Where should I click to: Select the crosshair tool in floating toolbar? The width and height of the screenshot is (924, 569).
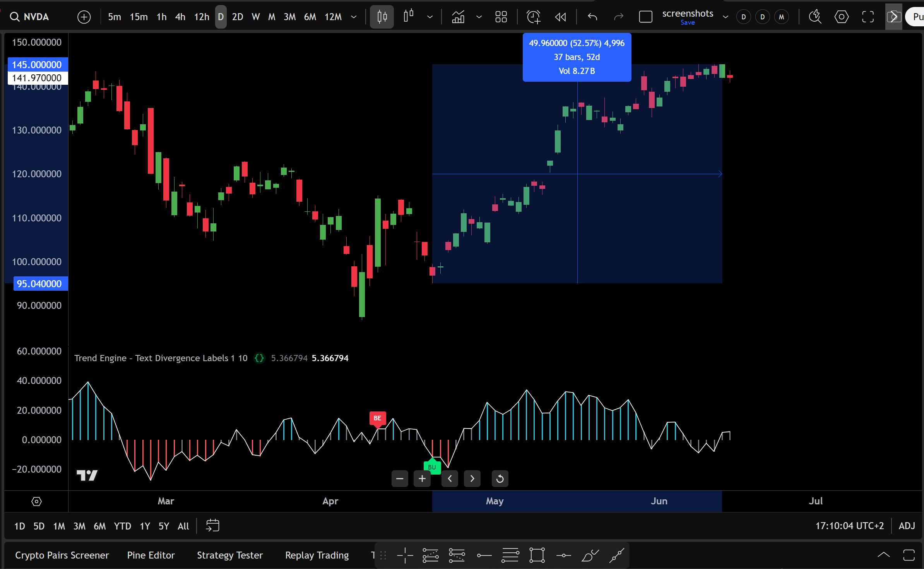[405, 555]
